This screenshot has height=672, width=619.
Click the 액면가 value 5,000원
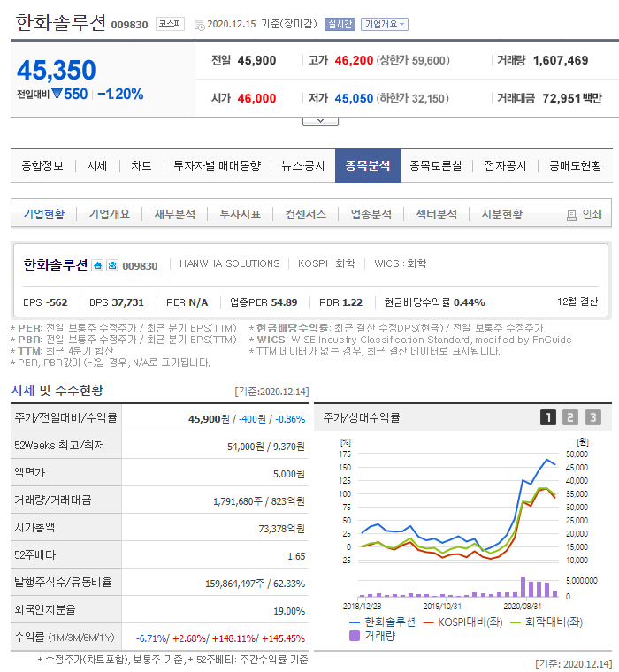(x=289, y=474)
